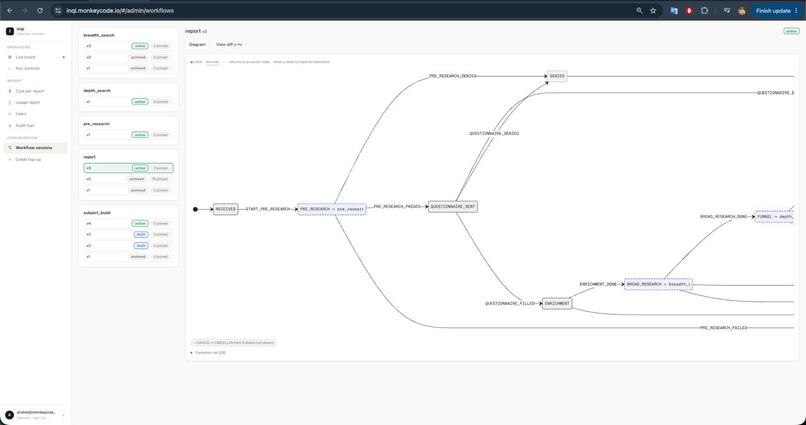This screenshot has width=806, height=425.
Task: Open the page zoom magnifier icon
Action: point(639,10)
